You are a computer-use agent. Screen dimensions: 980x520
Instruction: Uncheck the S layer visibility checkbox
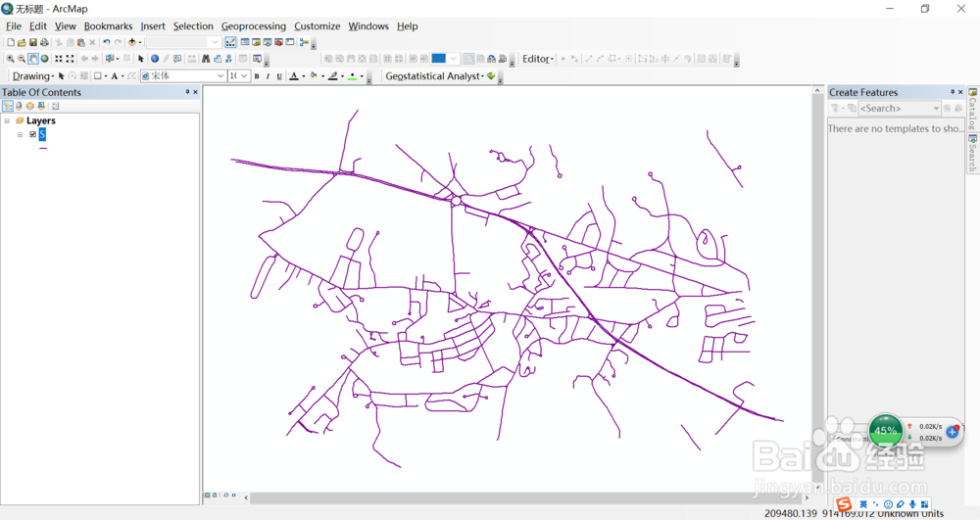pyautogui.click(x=33, y=134)
